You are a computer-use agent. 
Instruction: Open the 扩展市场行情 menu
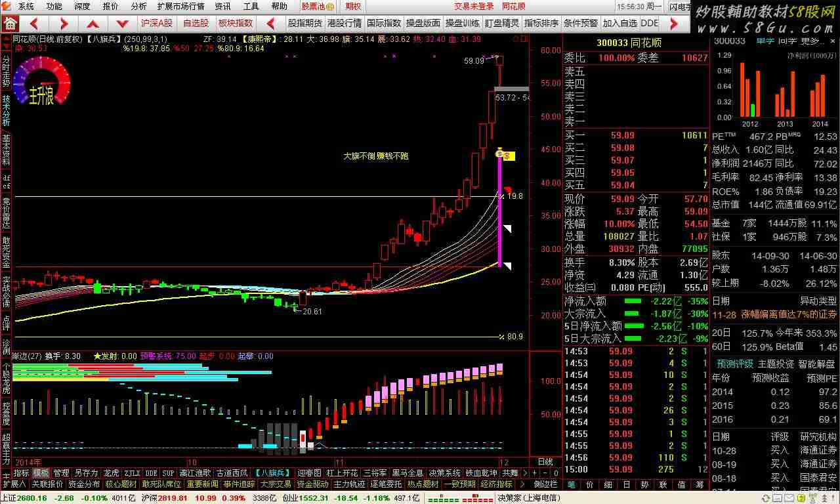(x=180, y=7)
